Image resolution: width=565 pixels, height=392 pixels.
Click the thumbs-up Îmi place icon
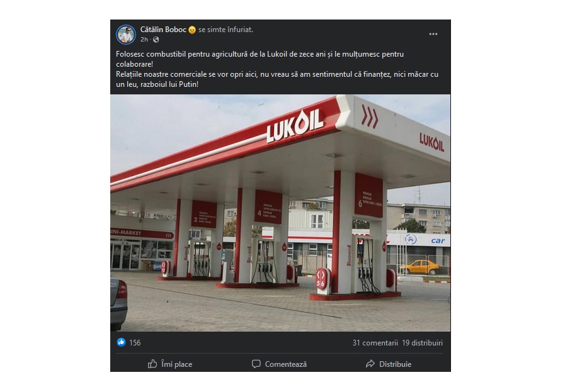point(152,364)
